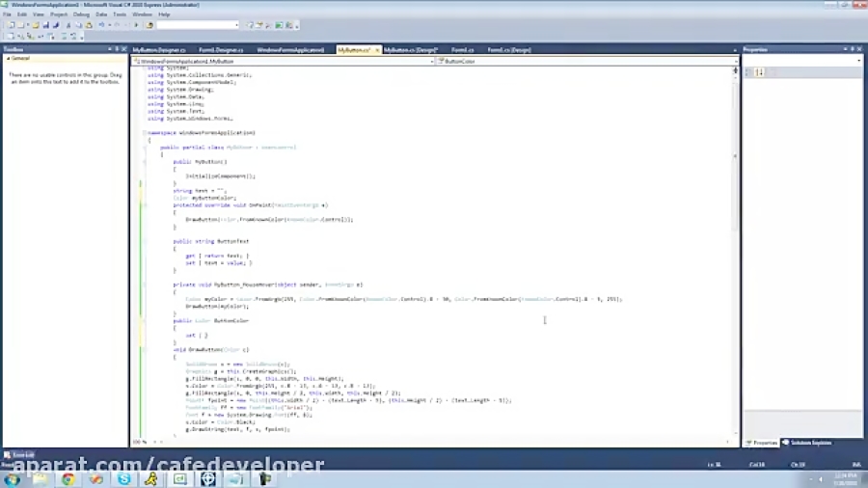868x488 pixels.
Task: Open the Window menu
Action: coord(142,14)
